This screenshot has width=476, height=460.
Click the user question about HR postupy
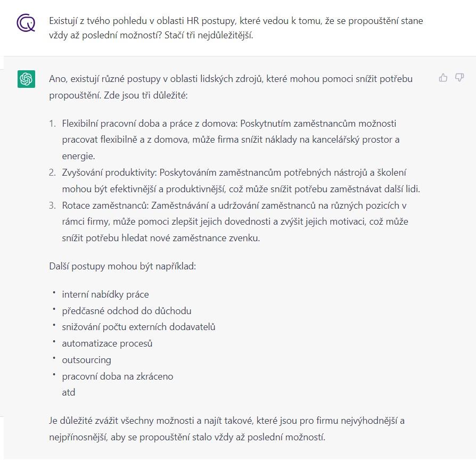click(236, 28)
